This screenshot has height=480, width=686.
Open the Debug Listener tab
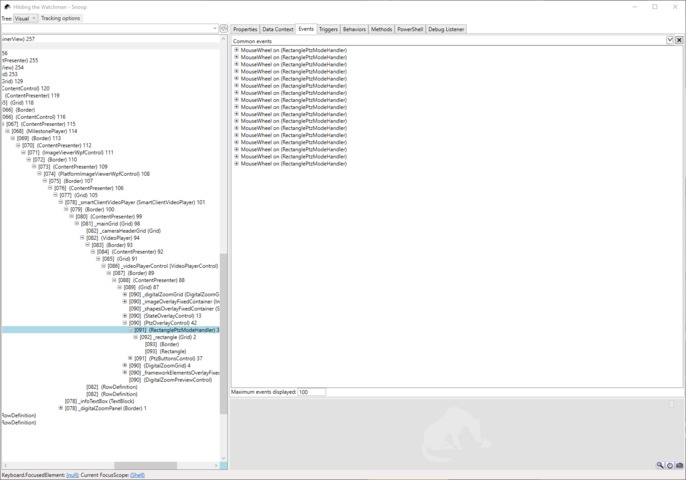[446, 29]
